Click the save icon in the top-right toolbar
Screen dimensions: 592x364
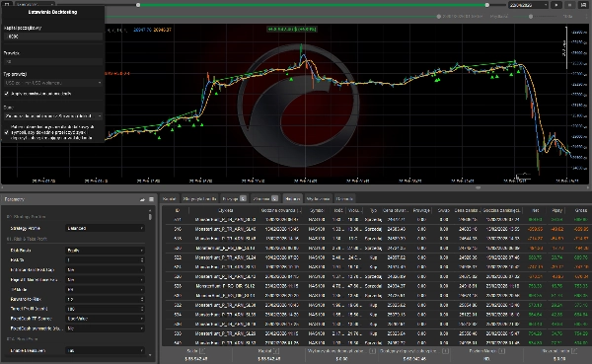pyautogui.click(x=583, y=5)
